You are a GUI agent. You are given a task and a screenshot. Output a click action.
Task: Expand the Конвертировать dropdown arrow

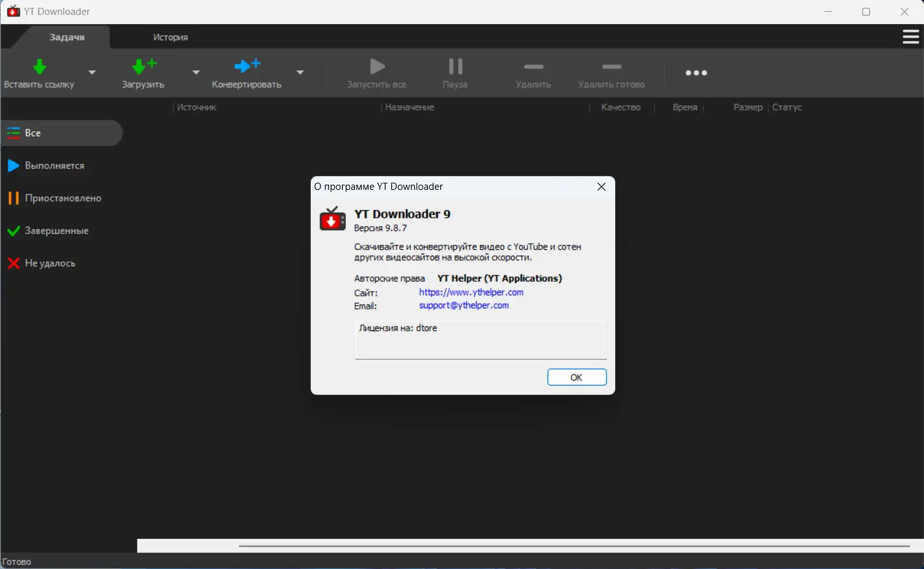(300, 72)
